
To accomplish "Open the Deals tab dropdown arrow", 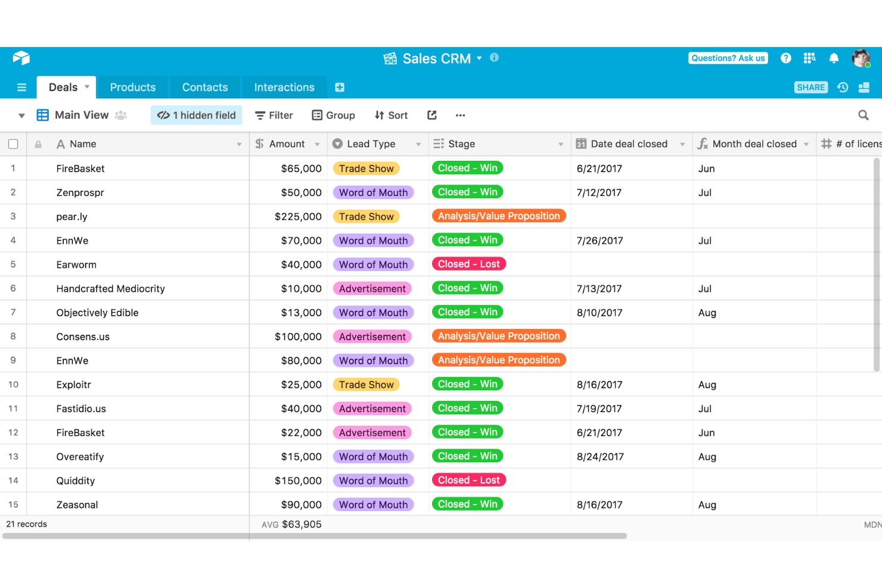I will point(87,87).
